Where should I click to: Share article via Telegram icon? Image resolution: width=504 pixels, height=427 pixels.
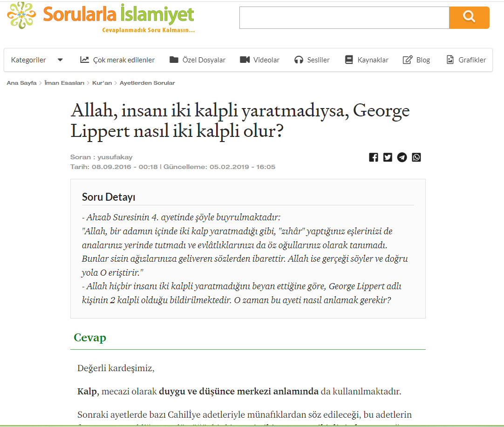click(402, 157)
